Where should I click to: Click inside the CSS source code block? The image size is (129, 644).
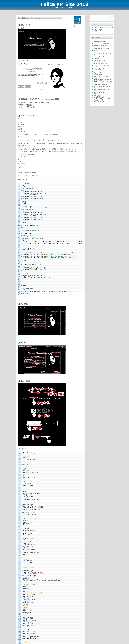pos(51,548)
